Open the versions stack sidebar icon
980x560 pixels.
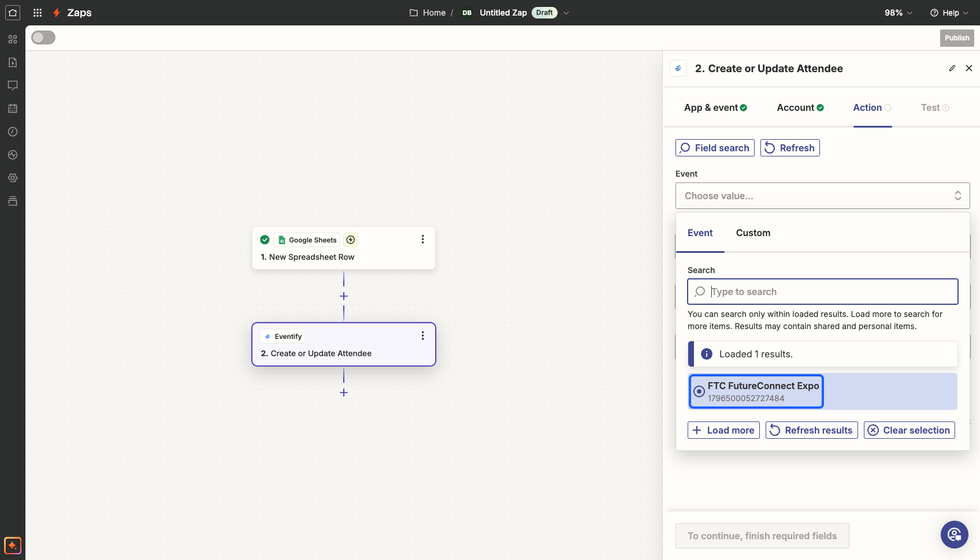click(x=13, y=201)
